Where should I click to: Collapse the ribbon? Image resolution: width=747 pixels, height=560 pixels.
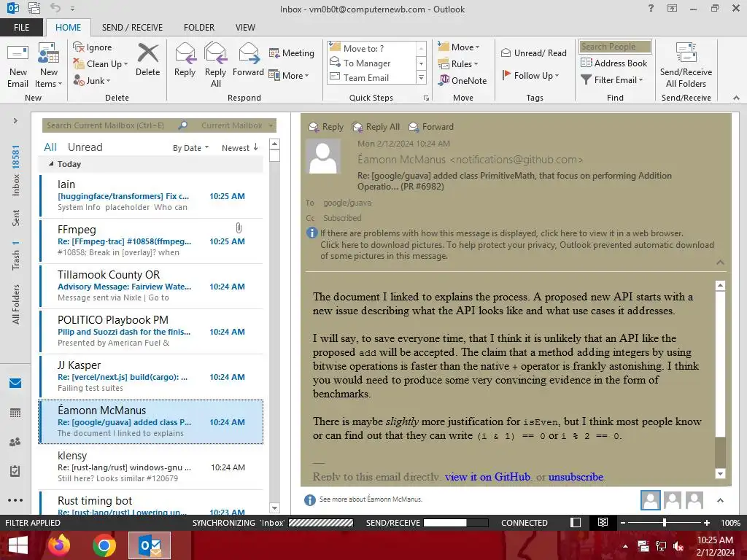tap(736, 98)
